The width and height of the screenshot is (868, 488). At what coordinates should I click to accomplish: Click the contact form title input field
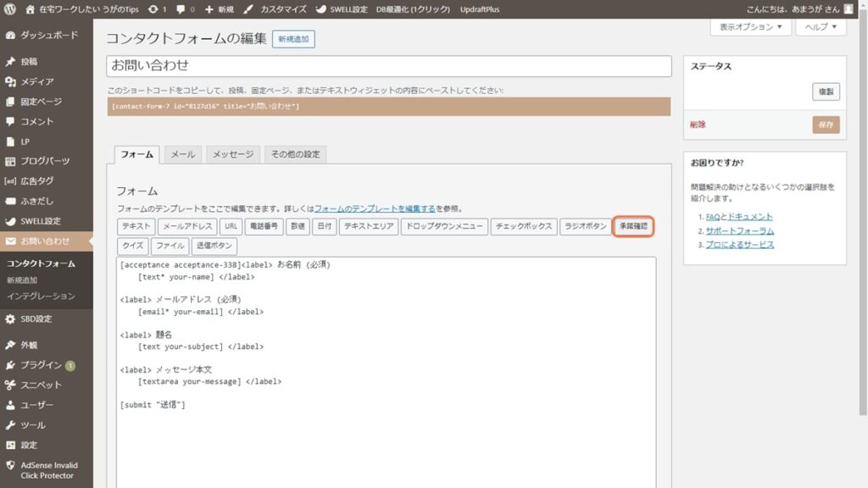[388, 65]
